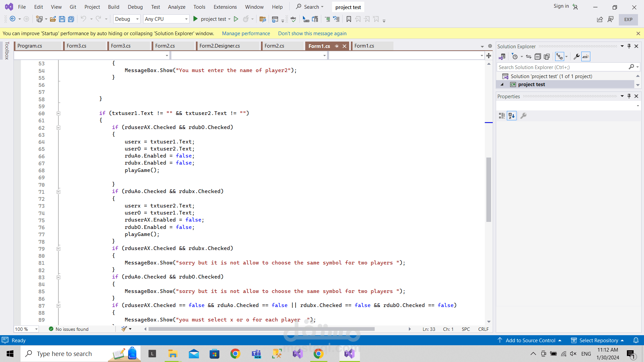Toggle a bookmark on the current line

tap(348, 19)
